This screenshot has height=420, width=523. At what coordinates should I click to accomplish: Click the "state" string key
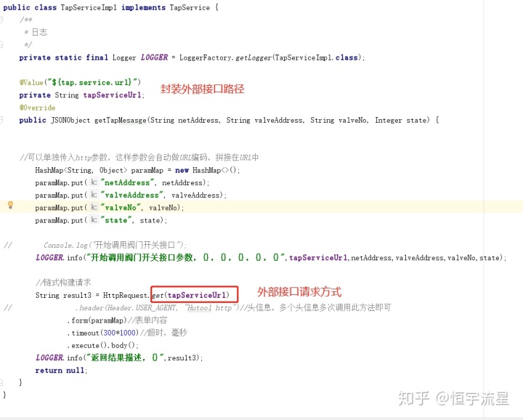(116, 220)
